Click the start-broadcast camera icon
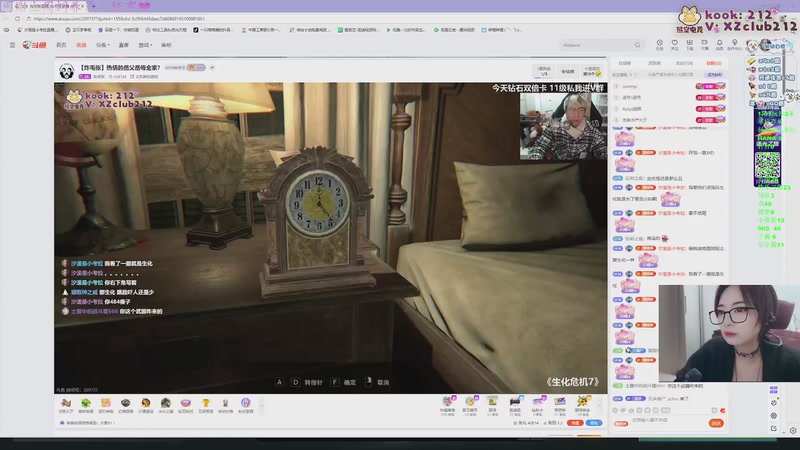 click(x=705, y=44)
